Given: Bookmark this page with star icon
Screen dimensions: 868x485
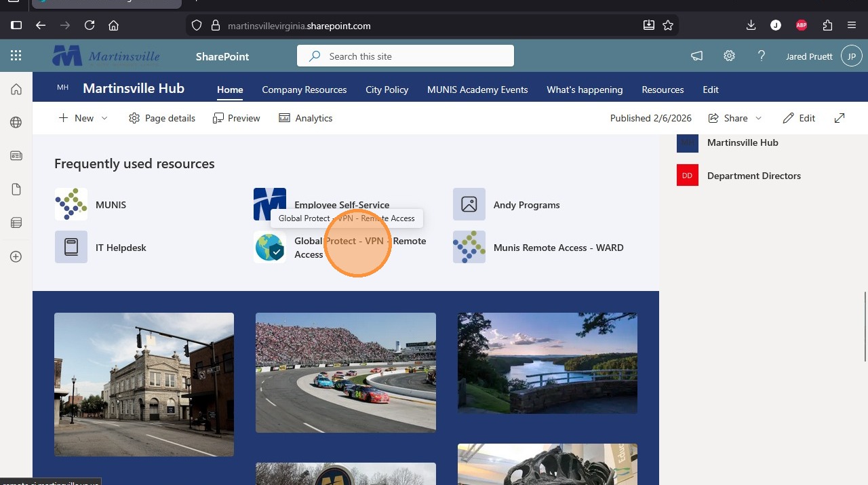Looking at the screenshot, I should pyautogui.click(x=668, y=26).
